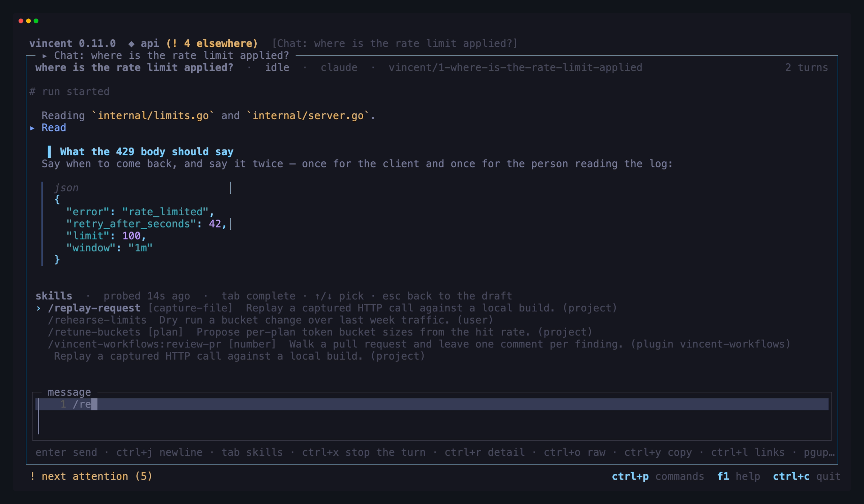Open f1 help

point(738,476)
